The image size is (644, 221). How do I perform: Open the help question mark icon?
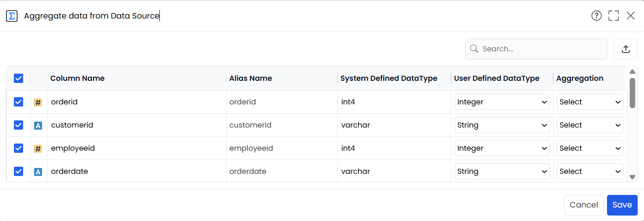(x=596, y=16)
